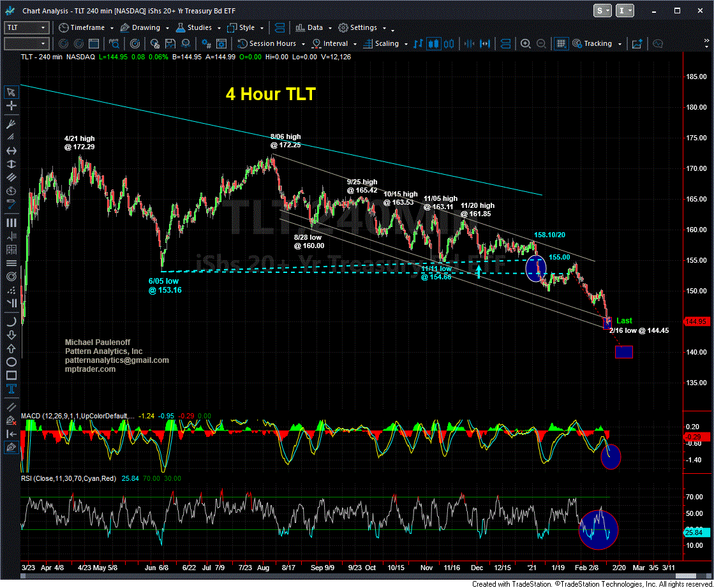Click the stacked panels icon beside Style
This screenshot has width=714, height=588.
[279, 28]
